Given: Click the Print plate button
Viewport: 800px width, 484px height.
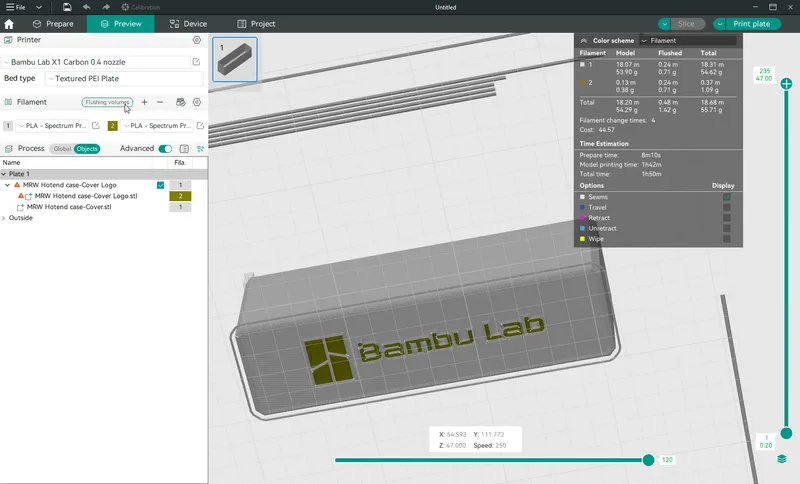Looking at the screenshot, I should 752,24.
